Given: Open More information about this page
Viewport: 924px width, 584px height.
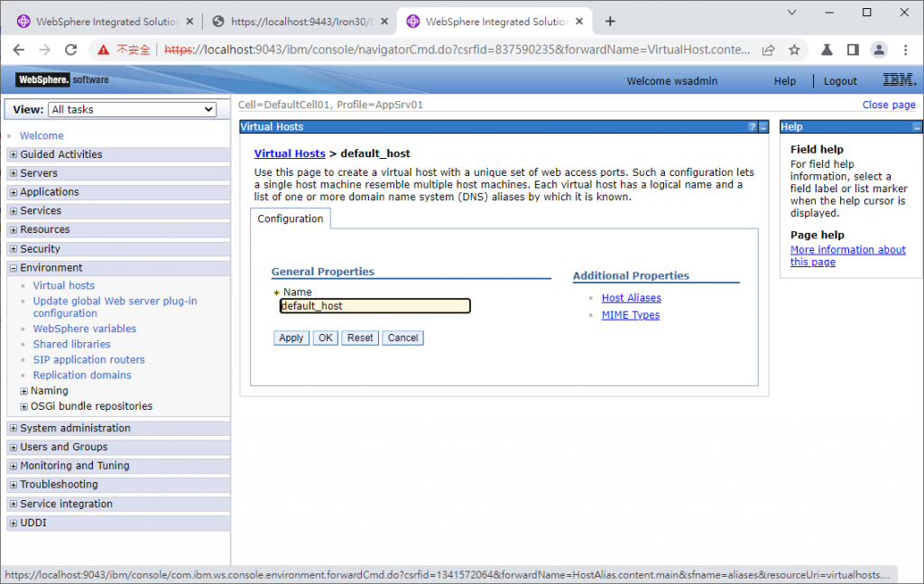Looking at the screenshot, I should [848, 255].
